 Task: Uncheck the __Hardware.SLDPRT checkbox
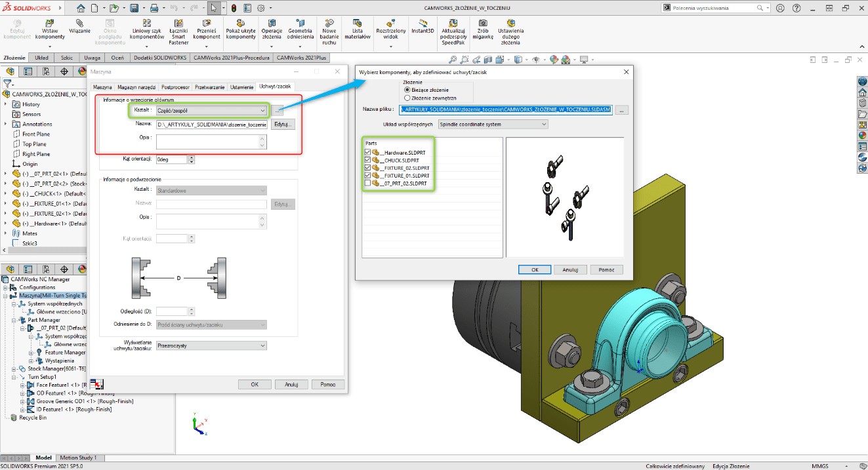coord(367,152)
